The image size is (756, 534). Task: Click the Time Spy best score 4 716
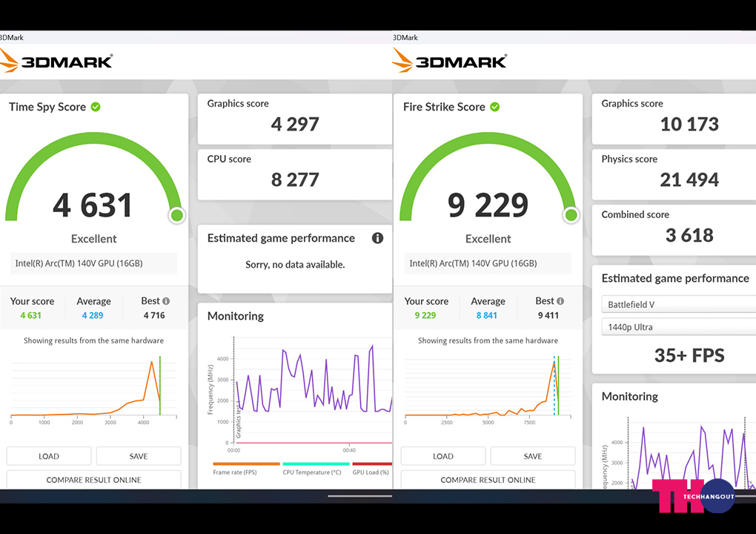(x=154, y=315)
